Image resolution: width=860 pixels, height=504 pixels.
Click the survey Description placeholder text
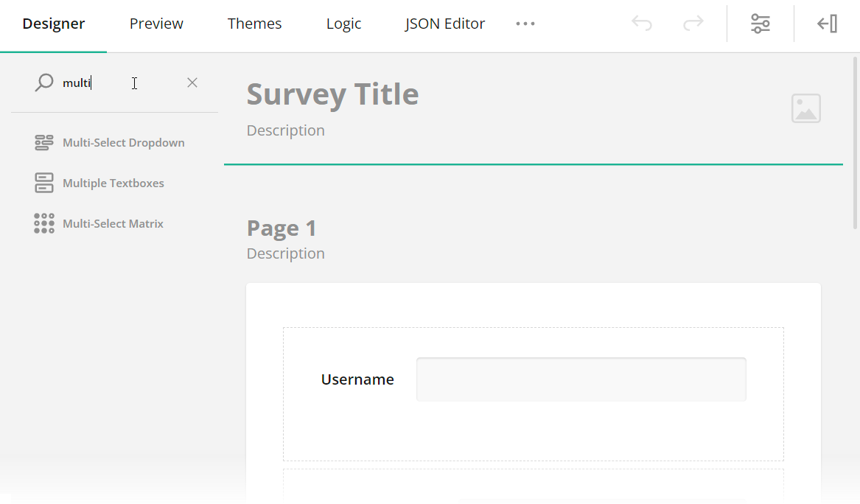click(x=285, y=130)
